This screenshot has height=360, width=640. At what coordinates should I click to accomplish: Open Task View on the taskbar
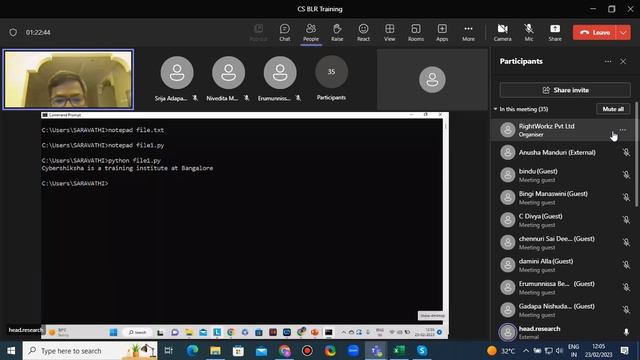[x=168, y=351]
